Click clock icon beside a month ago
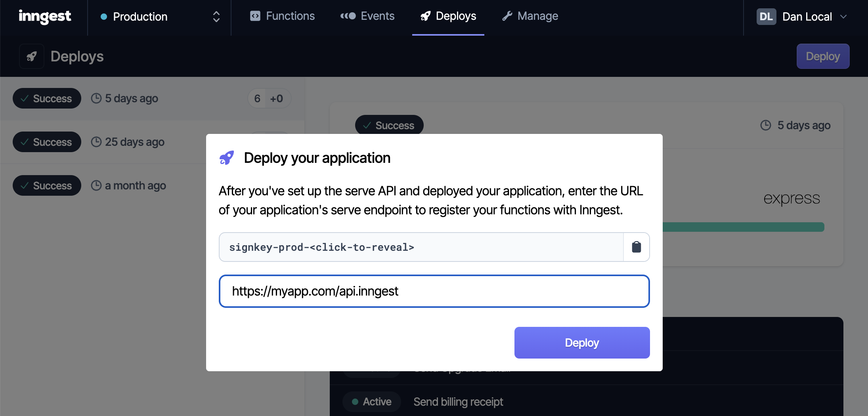This screenshot has height=416, width=868. click(x=96, y=185)
